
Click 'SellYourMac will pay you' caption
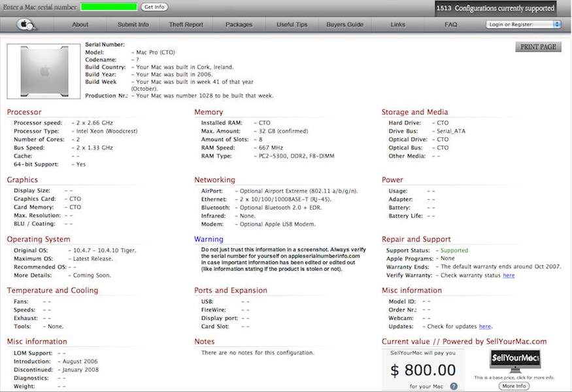(423, 353)
